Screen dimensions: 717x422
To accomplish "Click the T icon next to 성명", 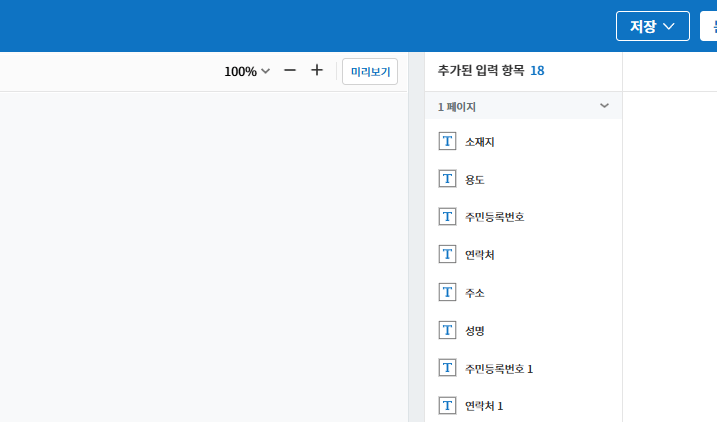I will point(447,330).
